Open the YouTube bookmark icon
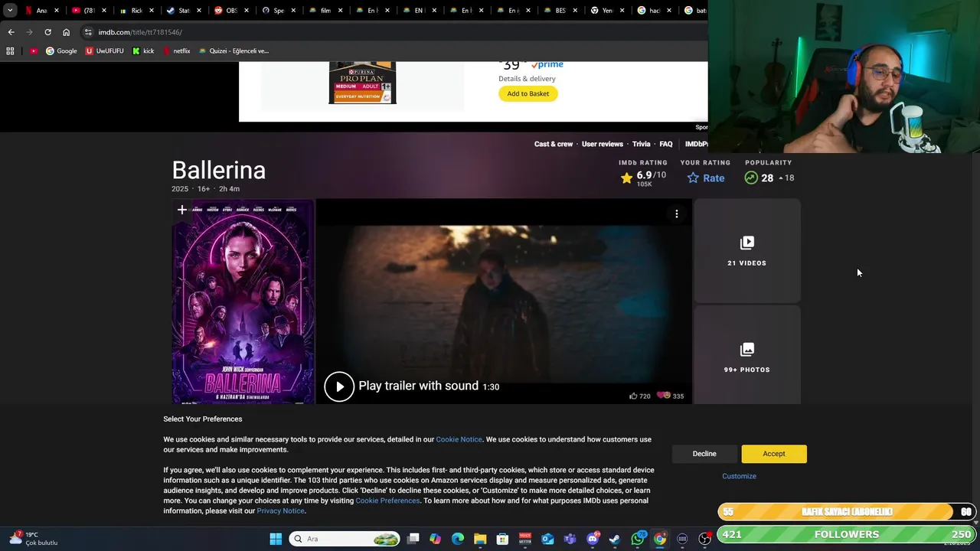Image resolution: width=980 pixels, height=551 pixels. (x=34, y=51)
